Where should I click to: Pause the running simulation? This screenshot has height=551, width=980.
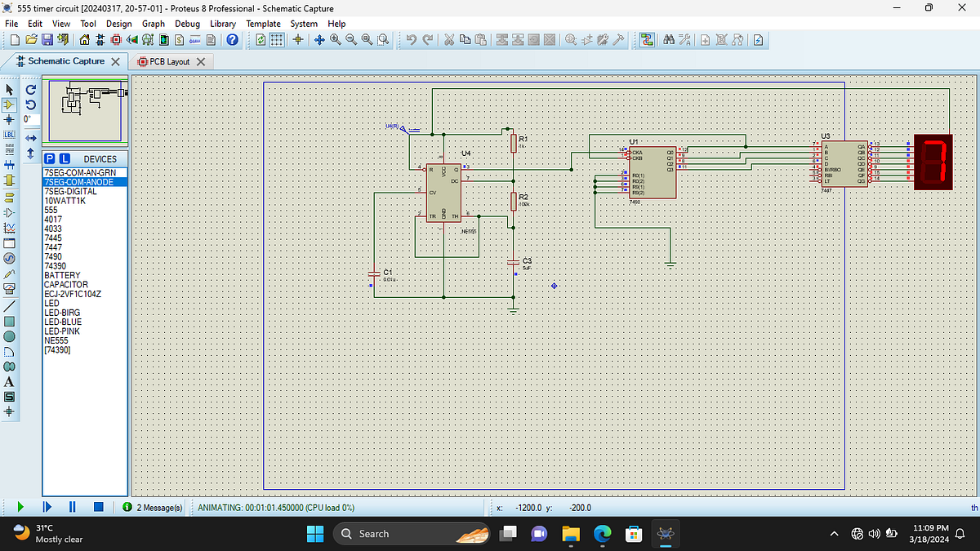(x=72, y=507)
